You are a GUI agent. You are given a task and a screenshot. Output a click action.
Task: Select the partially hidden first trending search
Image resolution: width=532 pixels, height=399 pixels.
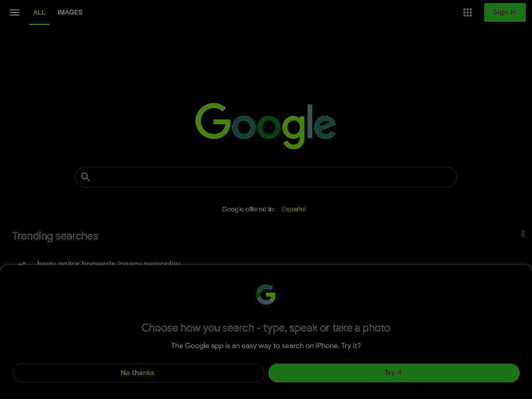pos(109,263)
